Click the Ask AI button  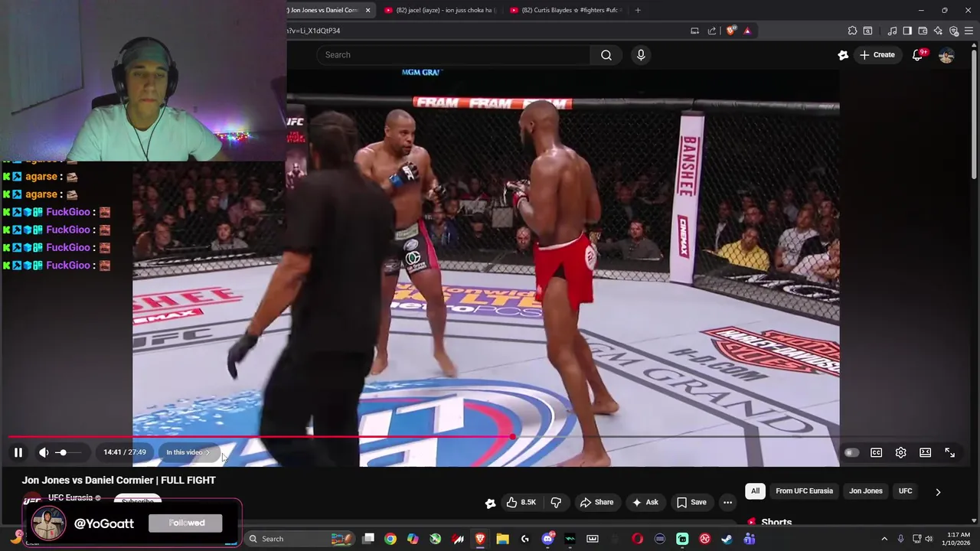(x=644, y=502)
